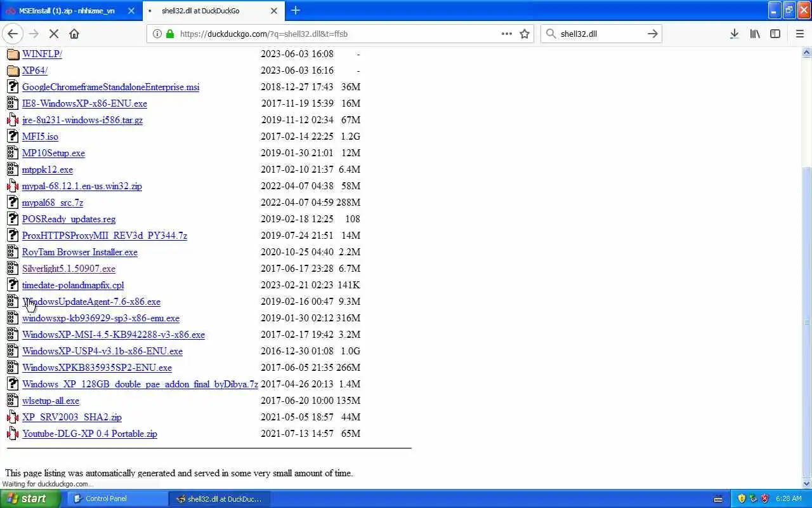
Task: Click the red shield tray icon
Action: [764, 498]
